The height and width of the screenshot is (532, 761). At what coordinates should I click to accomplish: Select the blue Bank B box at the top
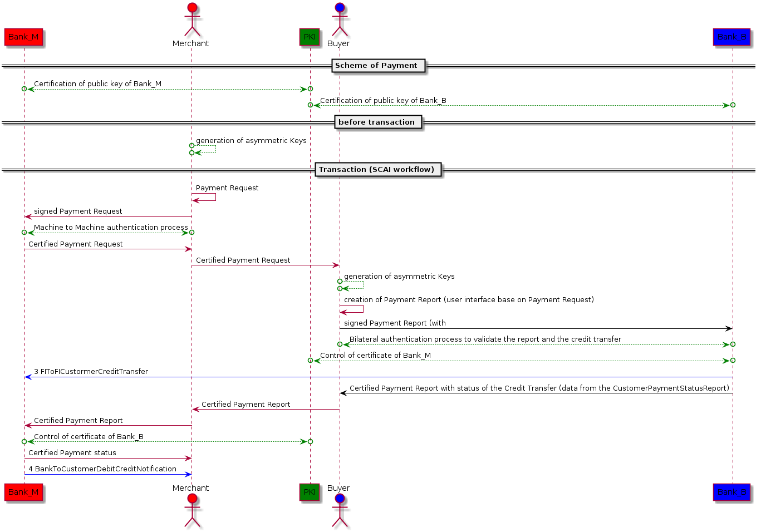[x=731, y=37]
